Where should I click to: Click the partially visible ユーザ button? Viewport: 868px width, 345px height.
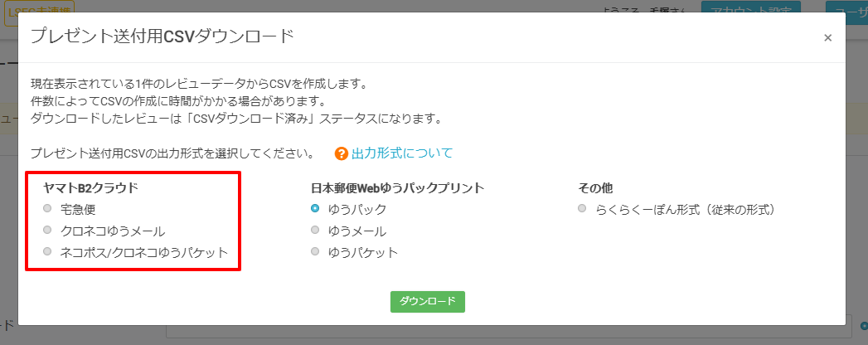click(846, 10)
